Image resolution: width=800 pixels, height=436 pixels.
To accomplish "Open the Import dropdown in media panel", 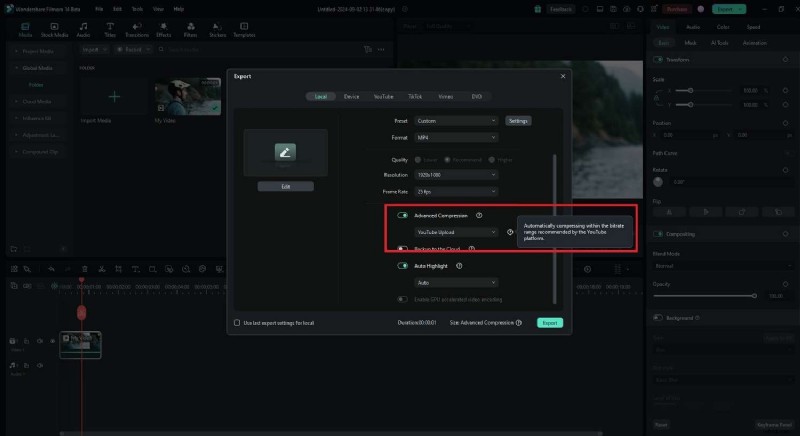I will pyautogui.click(x=94, y=49).
